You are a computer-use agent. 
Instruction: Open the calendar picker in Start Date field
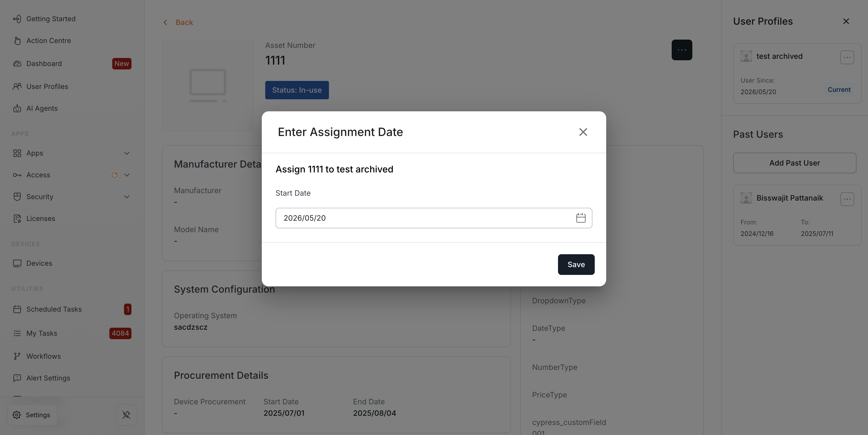[581, 218]
